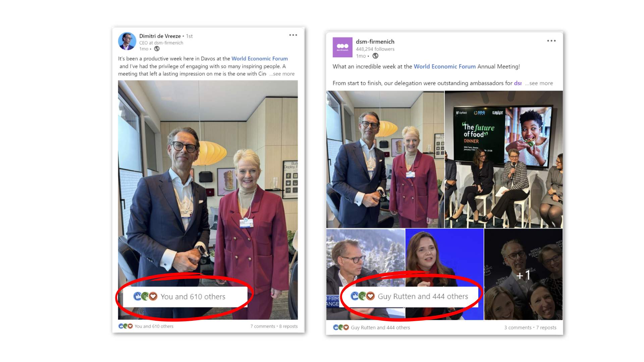Open World Economic Forum link in dsm-firmenich post
Image resolution: width=644 pixels, height=362 pixels.
point(444,66)
